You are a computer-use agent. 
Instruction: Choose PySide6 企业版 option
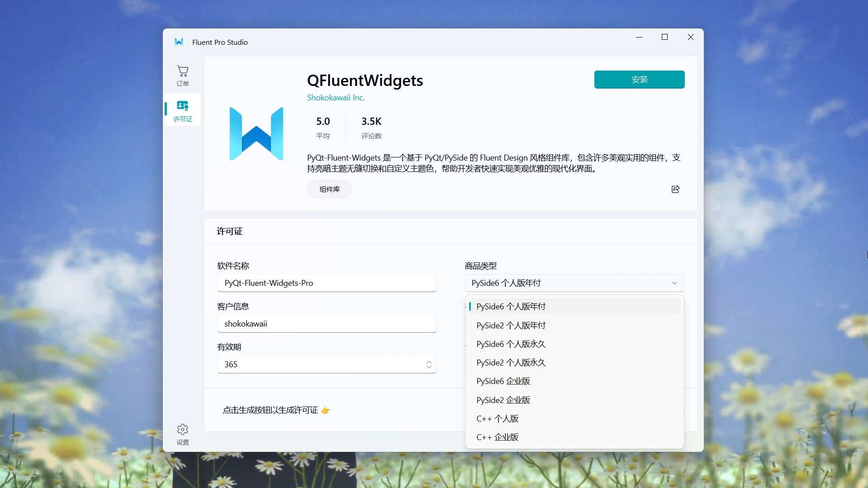tap(574, 381)
